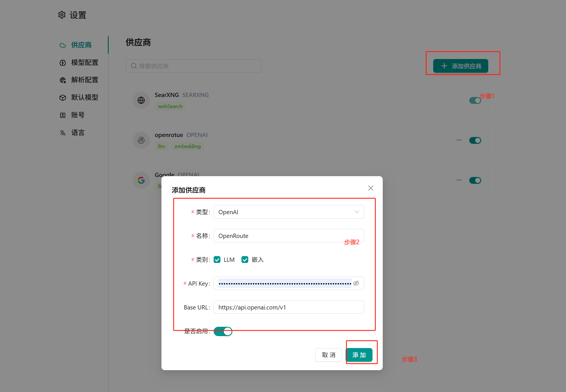Click the 取消 cancel button
The height and width of the screenshot is (392, 566).
pyautogui.click(x=329, y=355)
